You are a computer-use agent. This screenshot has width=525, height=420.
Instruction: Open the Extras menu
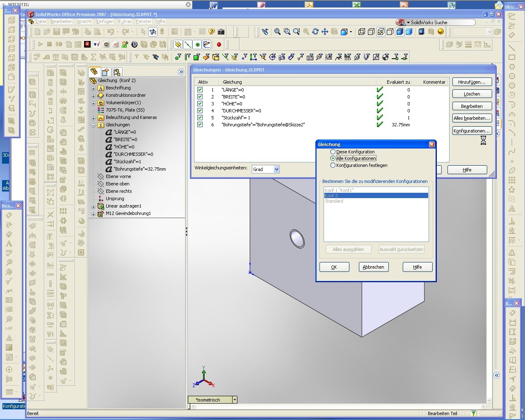[x=125, y=21]
